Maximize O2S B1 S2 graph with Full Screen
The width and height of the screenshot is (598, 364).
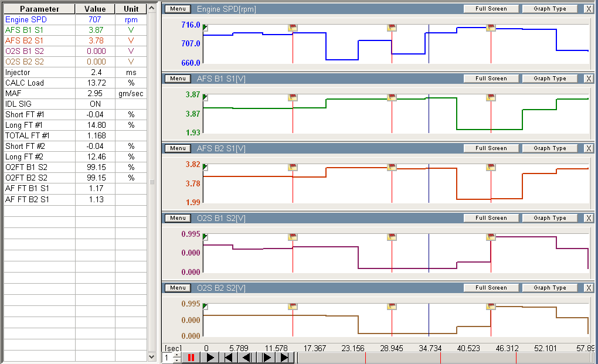click(491, 218)
